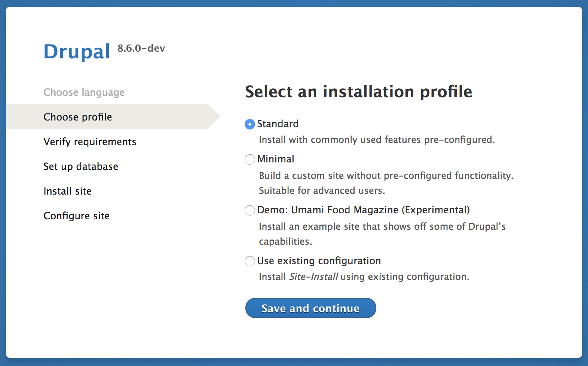Click text 'Build a custom site without pre-configured functionality.'
The image size is (588, 366).
386,176
